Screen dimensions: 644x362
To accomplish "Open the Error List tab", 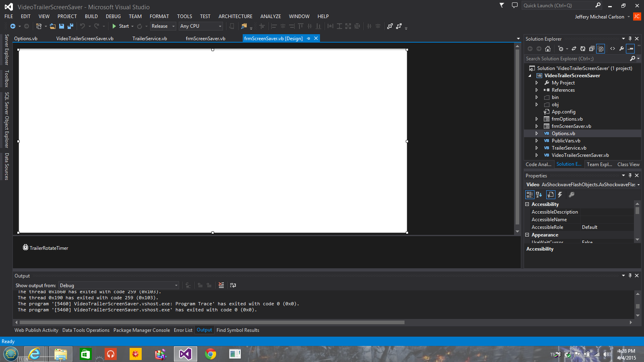I will tap(183, 330).
